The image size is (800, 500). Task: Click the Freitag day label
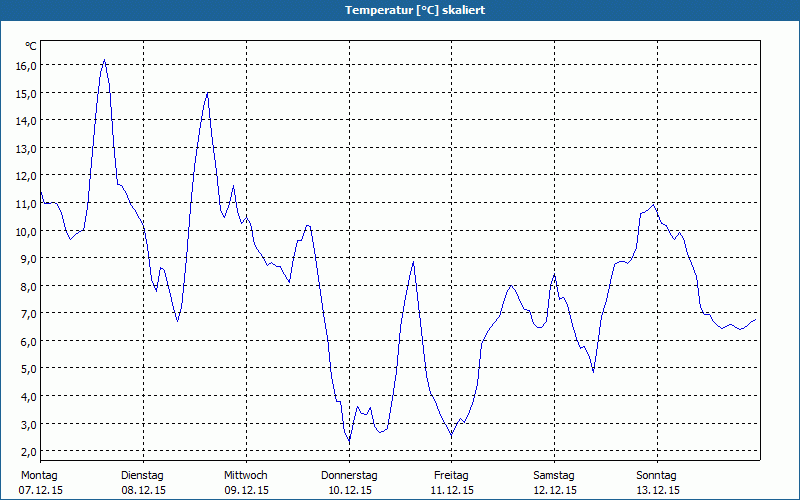[452, 476]
